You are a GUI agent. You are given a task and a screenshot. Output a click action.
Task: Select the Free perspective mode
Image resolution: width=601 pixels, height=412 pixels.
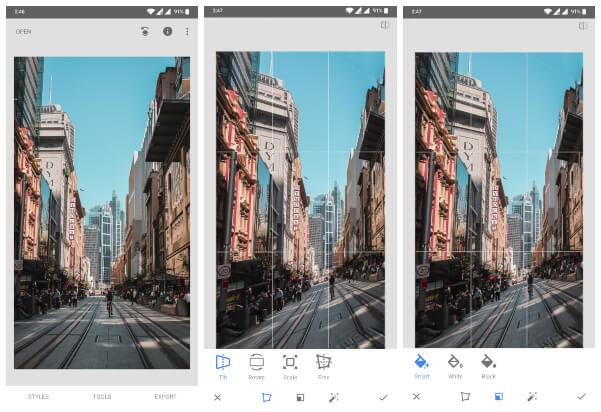point(323,367)
